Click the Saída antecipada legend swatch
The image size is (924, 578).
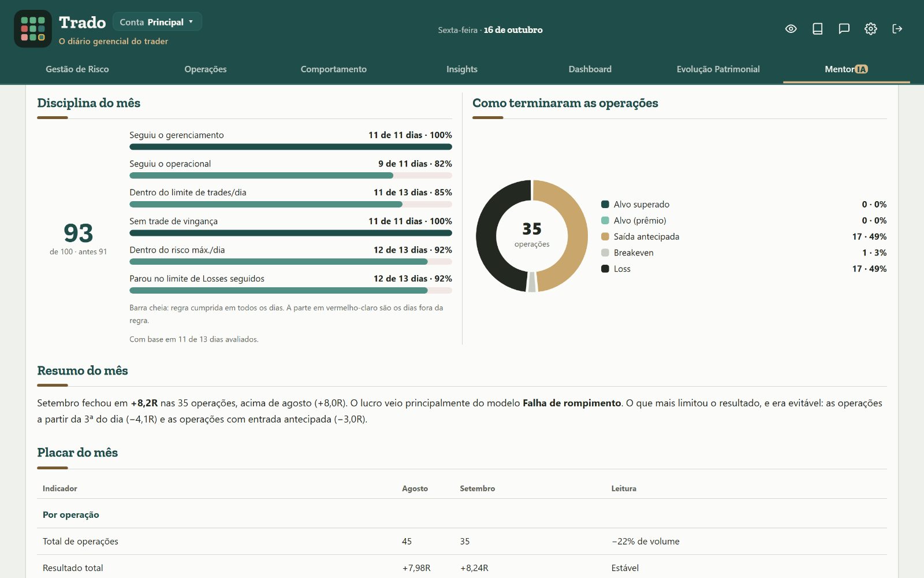click(x=605, y=236)
